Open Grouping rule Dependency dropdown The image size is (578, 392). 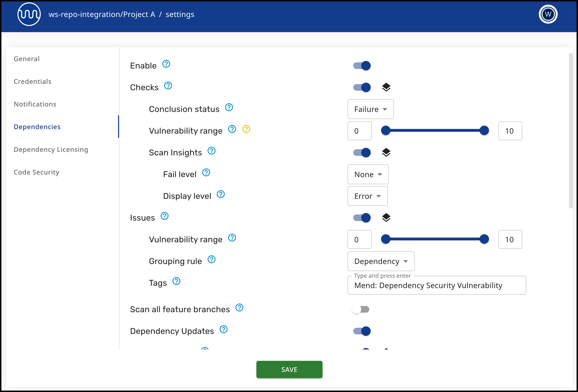tap(381, 261)
